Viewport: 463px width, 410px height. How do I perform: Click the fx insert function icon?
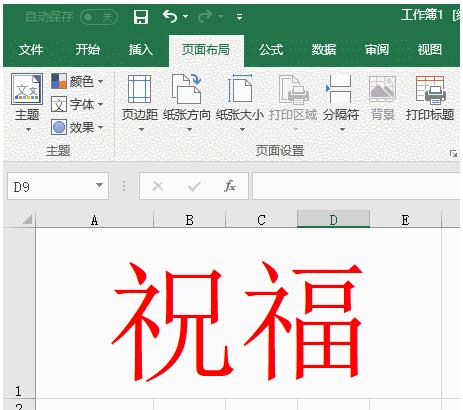click(230, 186)
